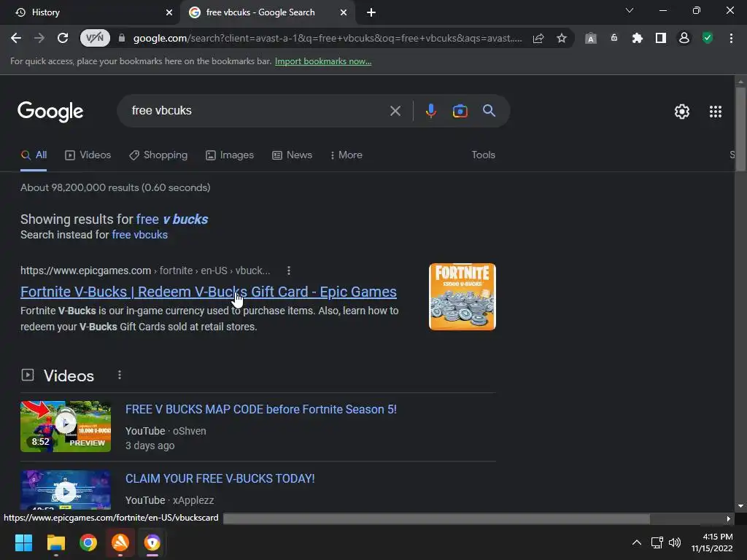This screenshot has height=560, width=747.
Task: Click the 'free v bucks' corrected link
Action: coord(172,219)
